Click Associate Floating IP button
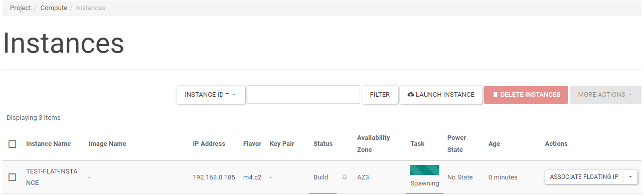 (584, 177)
